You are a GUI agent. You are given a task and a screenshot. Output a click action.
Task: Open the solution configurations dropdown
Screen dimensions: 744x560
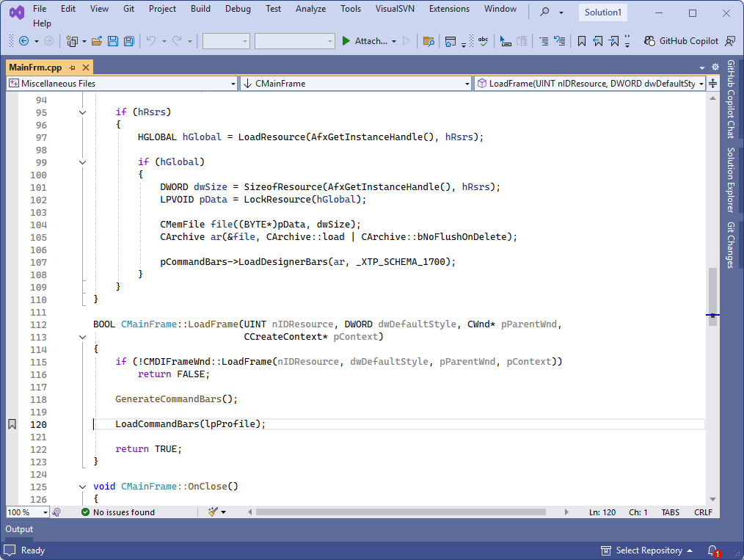(226, 41)
